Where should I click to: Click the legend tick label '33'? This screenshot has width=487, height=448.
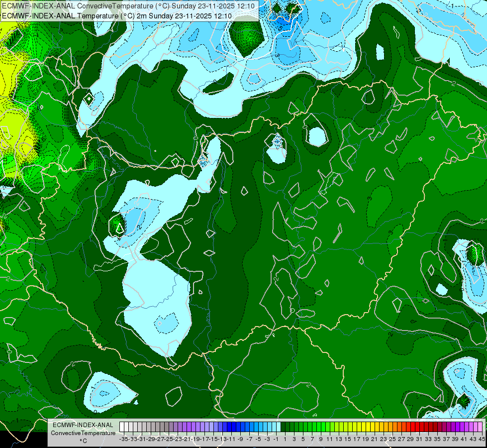pos(428,439)
